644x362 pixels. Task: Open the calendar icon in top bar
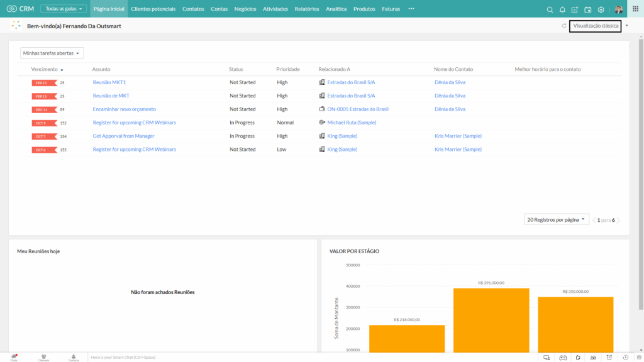pyautogui.click(x=588, y=9)
